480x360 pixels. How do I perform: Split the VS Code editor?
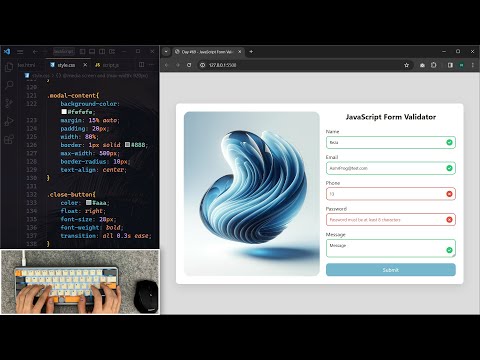pos(142,65)
